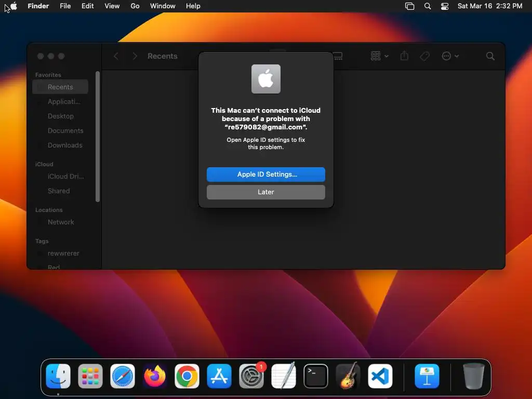This screenshot has width=532, height=399.
Task: Open the App Store from the Dock
Action: pyautogui.click(x=219, y=376)
